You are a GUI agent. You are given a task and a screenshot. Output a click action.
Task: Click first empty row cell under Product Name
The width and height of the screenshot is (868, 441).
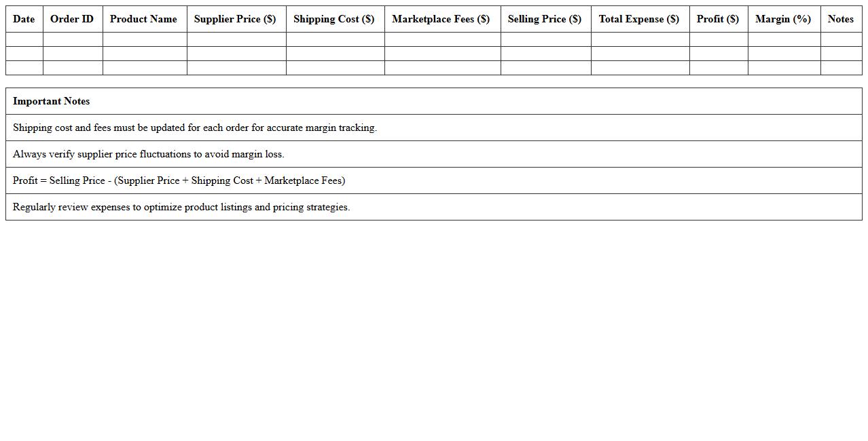145,39
